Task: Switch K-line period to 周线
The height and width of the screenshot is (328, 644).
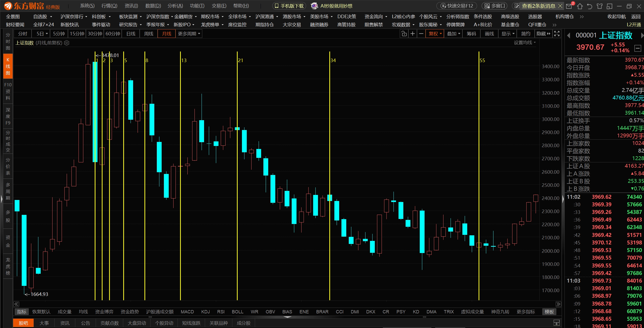Action: click(x=148, y=34)
